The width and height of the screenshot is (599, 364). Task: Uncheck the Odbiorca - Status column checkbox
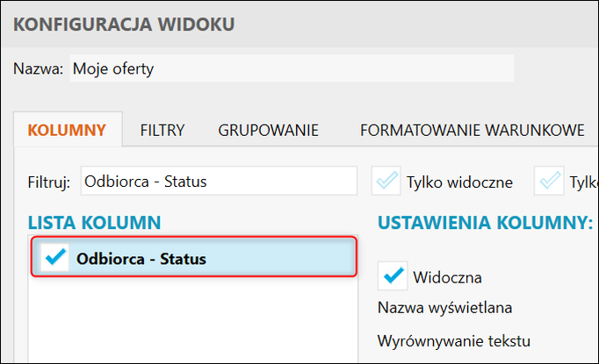coord(54,258)
